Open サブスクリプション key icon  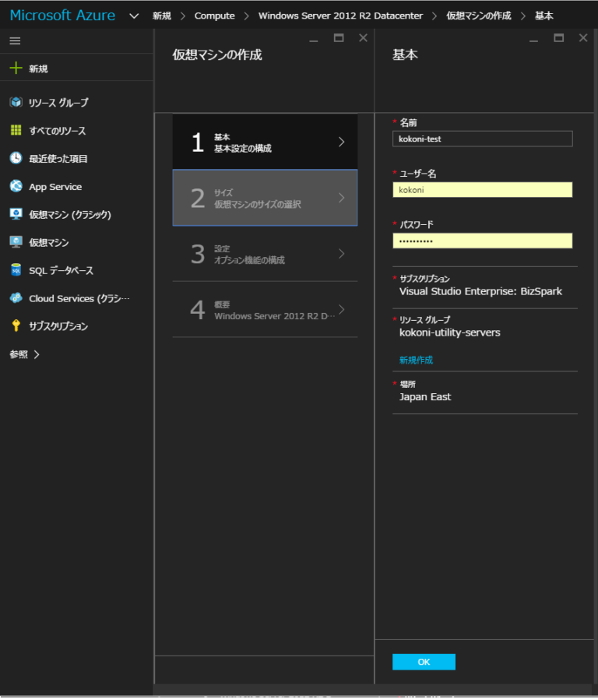(x=16, y=326)
